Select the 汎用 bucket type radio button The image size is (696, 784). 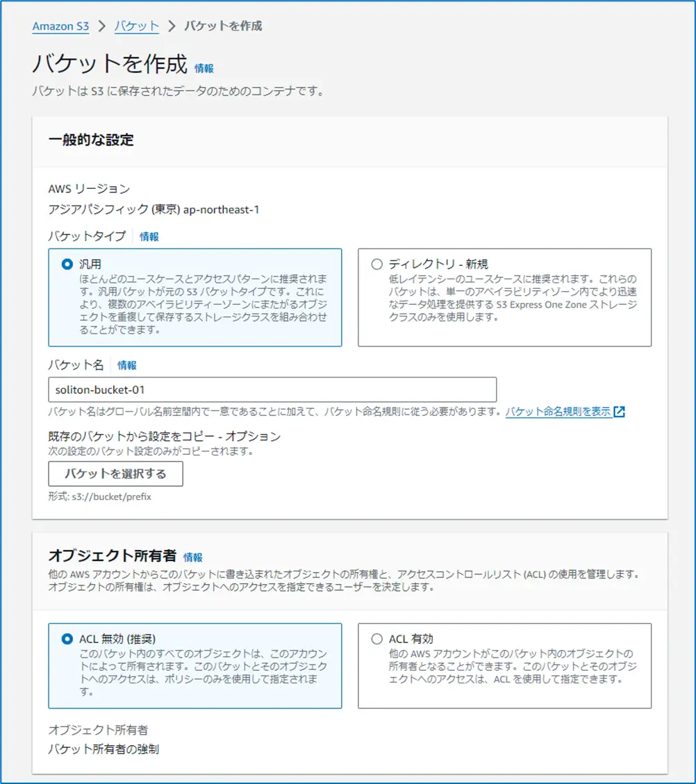pyautogui.click(x=67, y=264)
